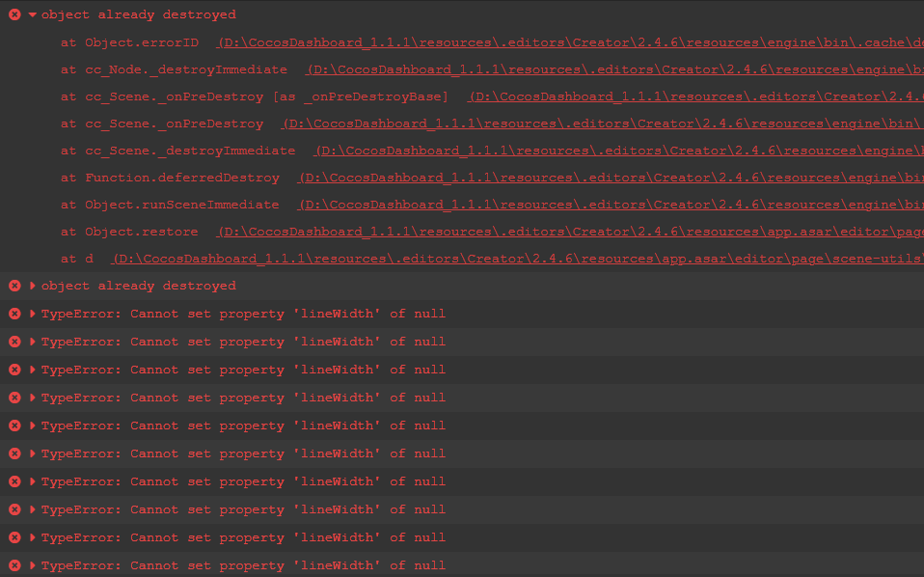Follow the source link for Object.runSceneImmediate
The height and width of the screenshot is (577, 924).
point(610,205)
